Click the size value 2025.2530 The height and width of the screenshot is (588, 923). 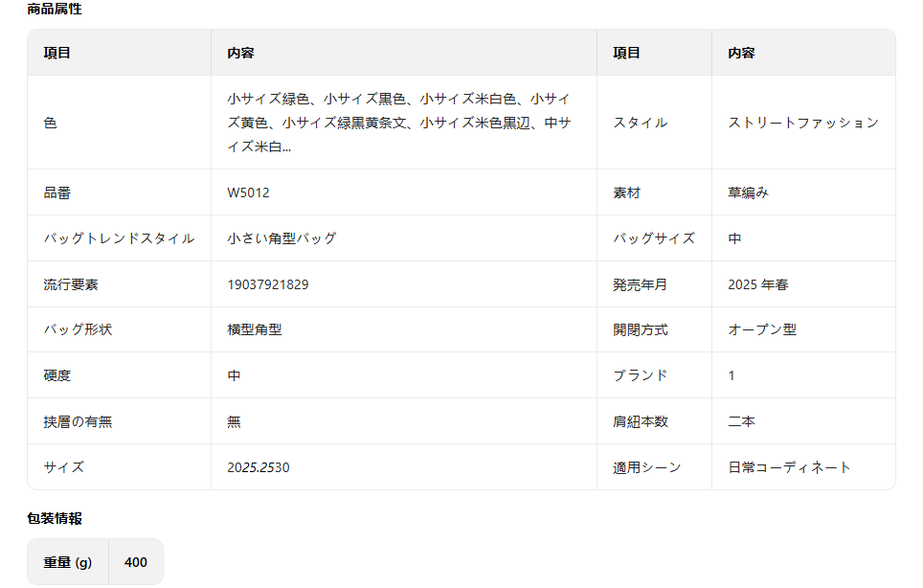(258, 467)
